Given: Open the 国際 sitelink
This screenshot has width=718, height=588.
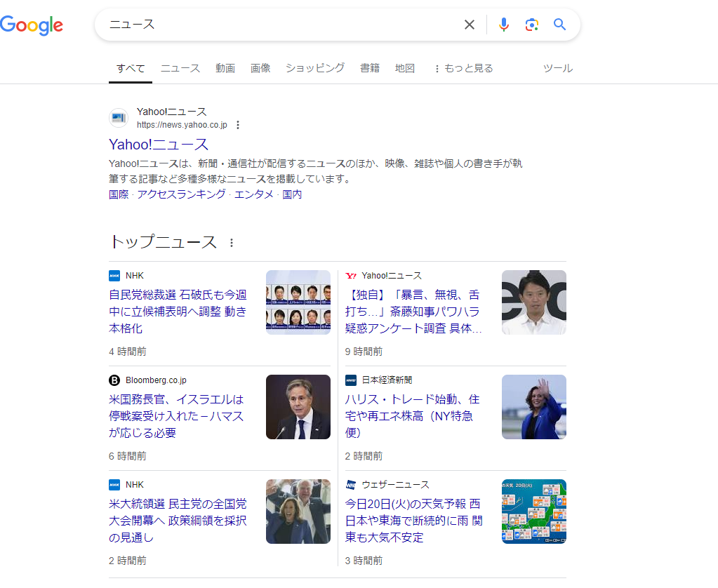Looking at the screenshot, I should point(118,194).
